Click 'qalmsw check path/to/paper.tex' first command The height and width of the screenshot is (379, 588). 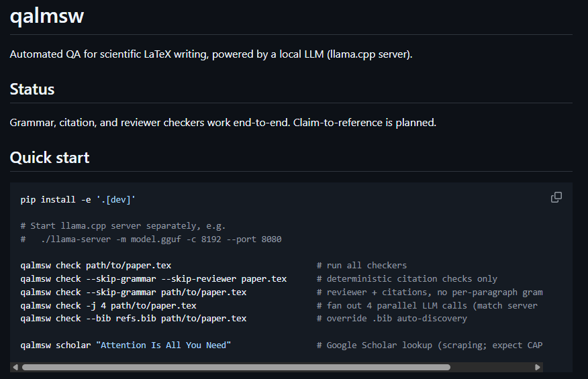coord(95,266)
